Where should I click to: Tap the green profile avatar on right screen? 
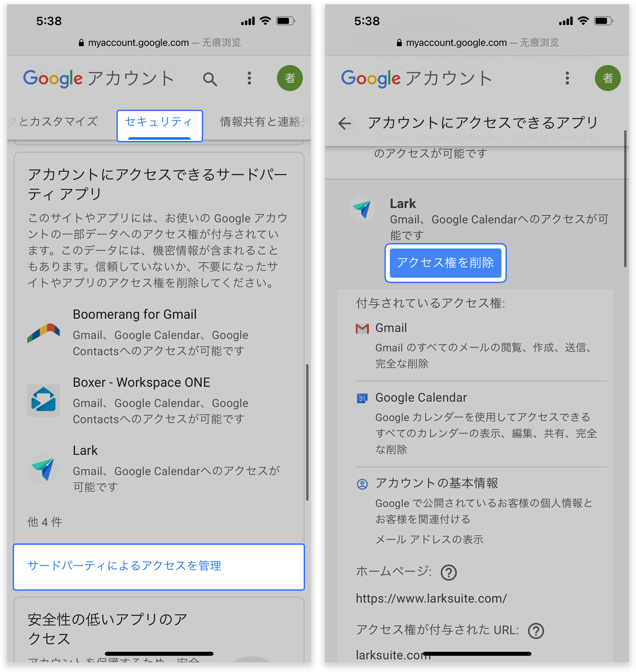click(608, 78)
